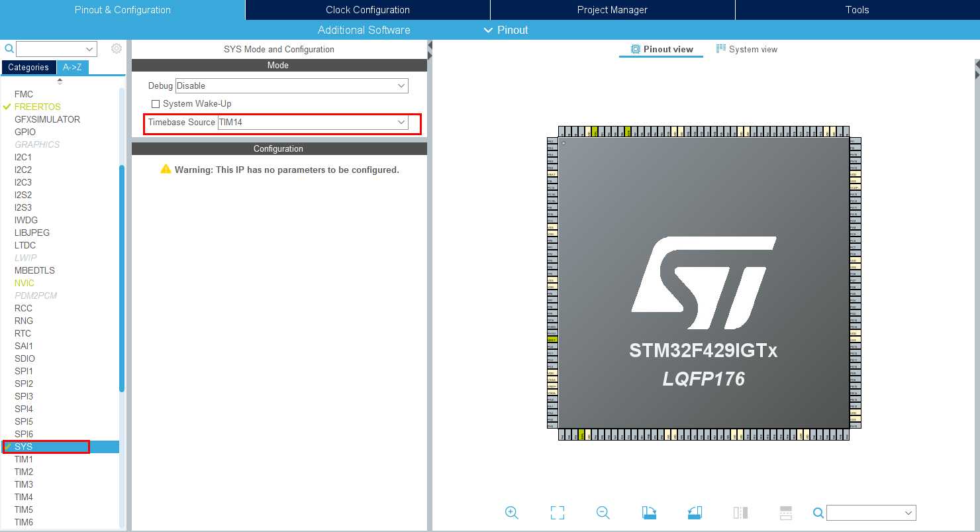Rotate the chip counter-clockwise
This screenshot has height=532, width=980.
(x=695, y=512)
